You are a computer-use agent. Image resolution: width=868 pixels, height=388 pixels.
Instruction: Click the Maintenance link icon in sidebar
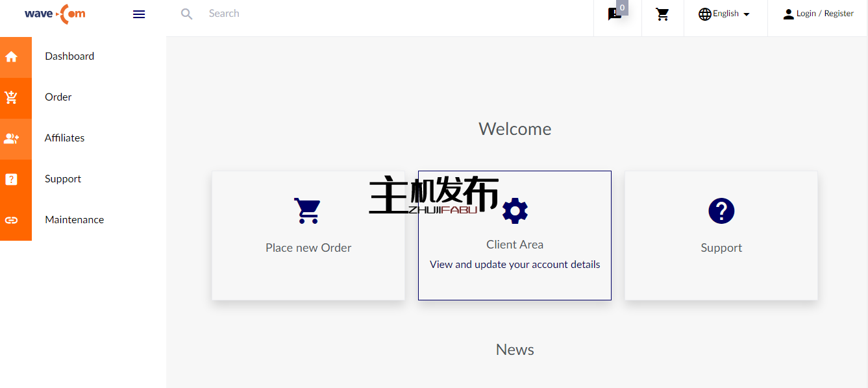point(12,220)
